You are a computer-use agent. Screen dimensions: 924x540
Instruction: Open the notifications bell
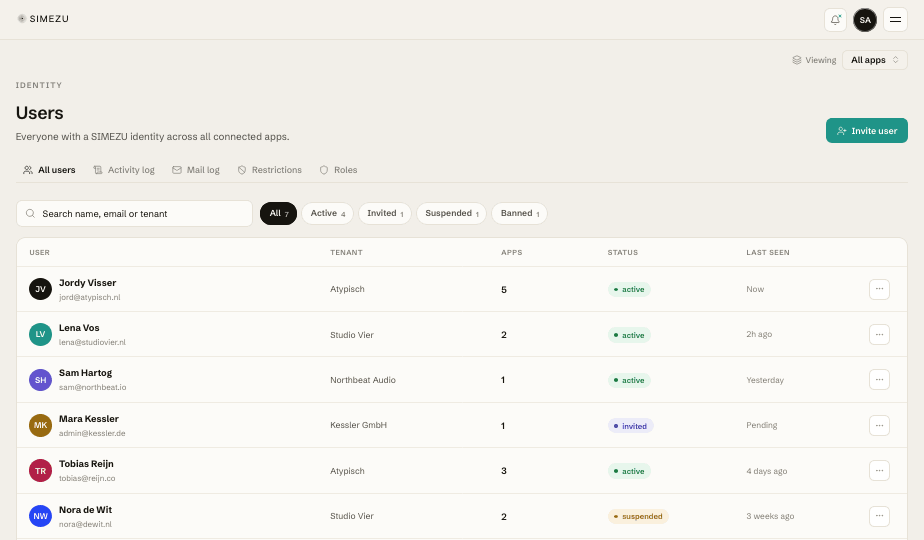click(x=835, y=19)
